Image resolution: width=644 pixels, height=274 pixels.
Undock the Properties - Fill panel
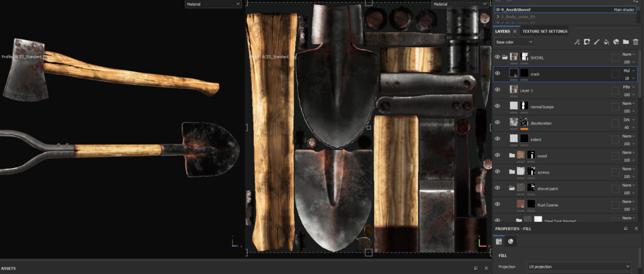point(626,229)
